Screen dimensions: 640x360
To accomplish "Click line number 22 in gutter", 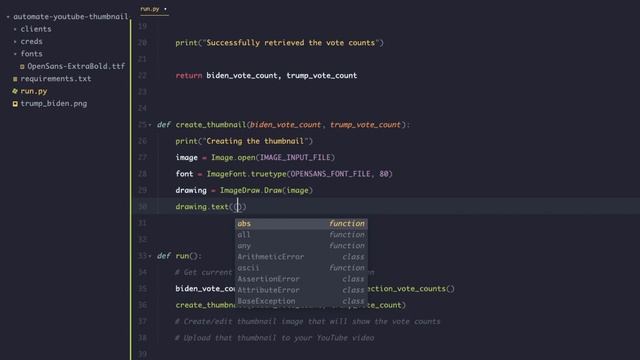I will (x=142, y=76).
